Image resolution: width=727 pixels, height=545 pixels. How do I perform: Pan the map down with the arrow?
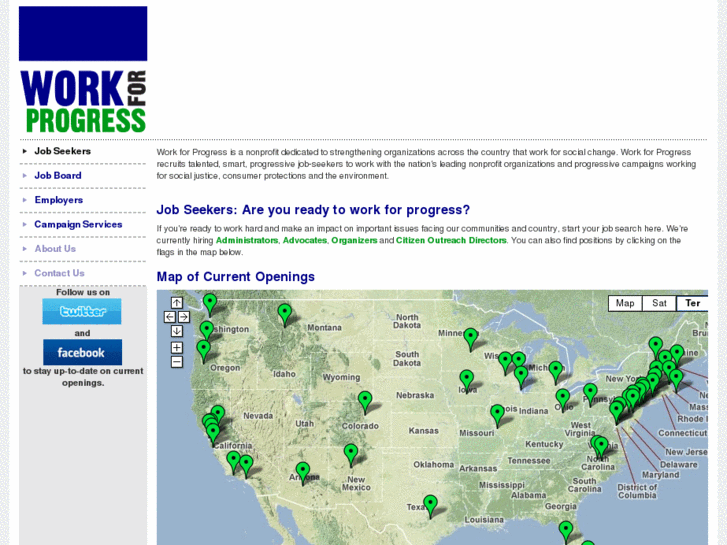click(177, 331)
